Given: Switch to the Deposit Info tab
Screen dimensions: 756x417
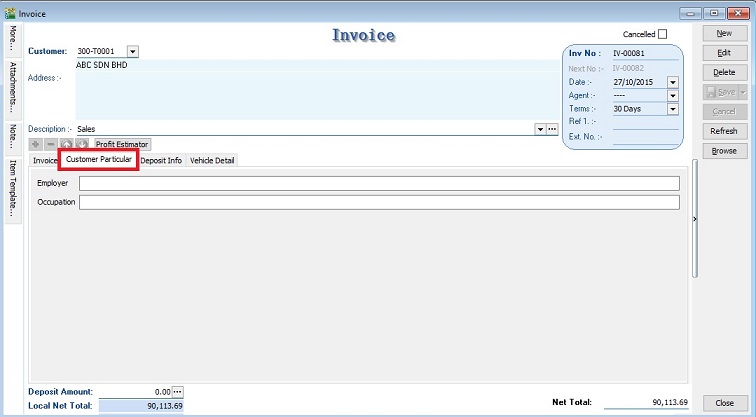Looking at the screenshot, I should [x=161, y=160].
